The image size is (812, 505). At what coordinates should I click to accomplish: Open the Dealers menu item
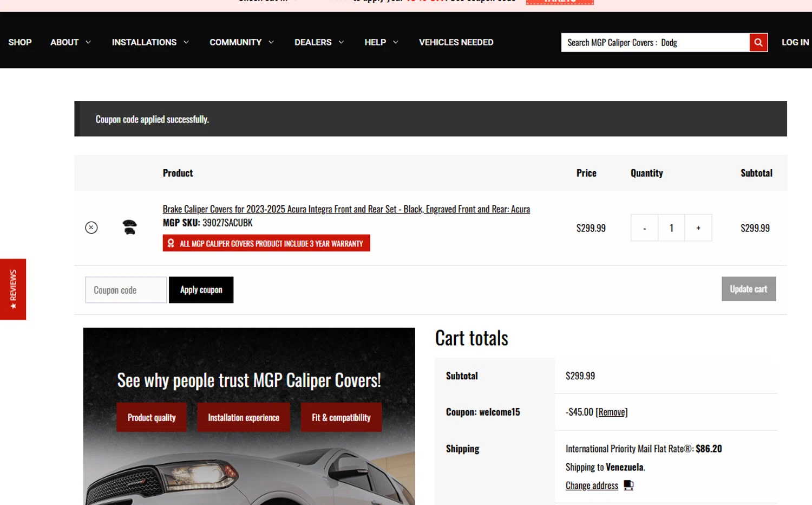(x=313, y=42)
